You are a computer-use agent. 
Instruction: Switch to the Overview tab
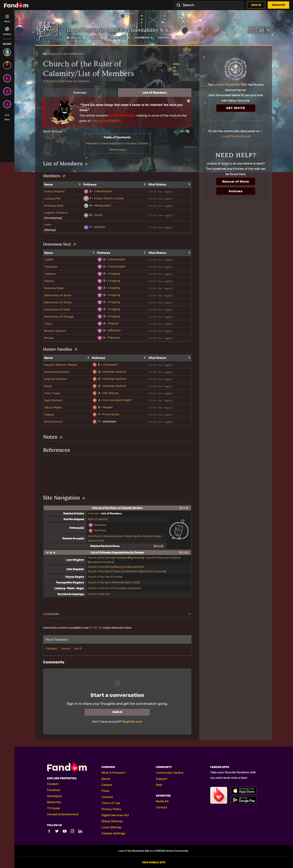(x=80, y=93)
